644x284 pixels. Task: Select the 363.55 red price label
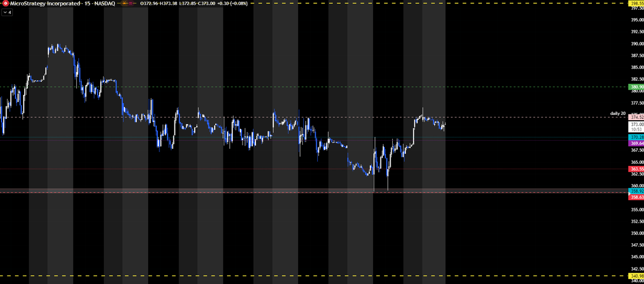tap(636, 169)
